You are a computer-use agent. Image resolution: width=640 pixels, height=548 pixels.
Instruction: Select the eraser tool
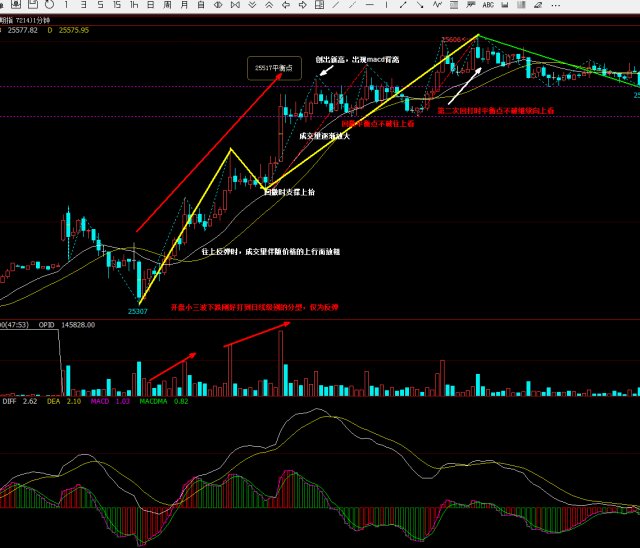coord(538,5)
